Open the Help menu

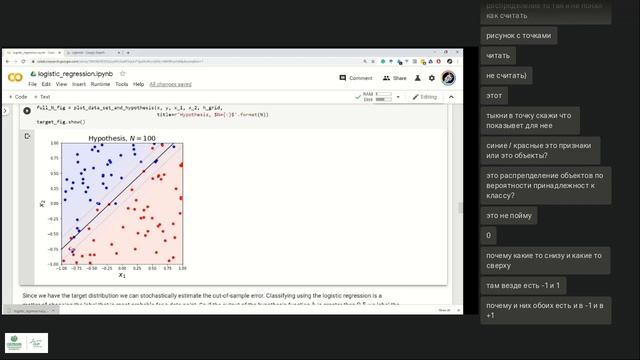tap(138, 84)
